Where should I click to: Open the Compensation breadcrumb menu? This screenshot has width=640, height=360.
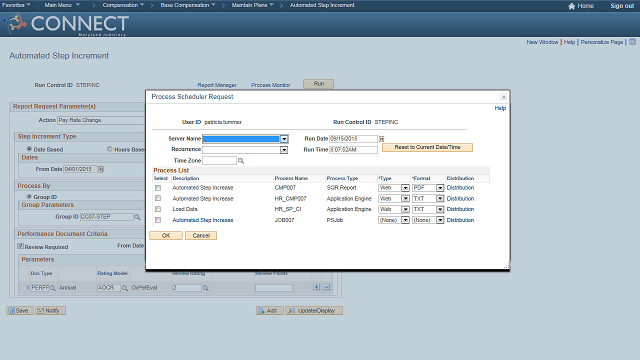tap(123, 5)
